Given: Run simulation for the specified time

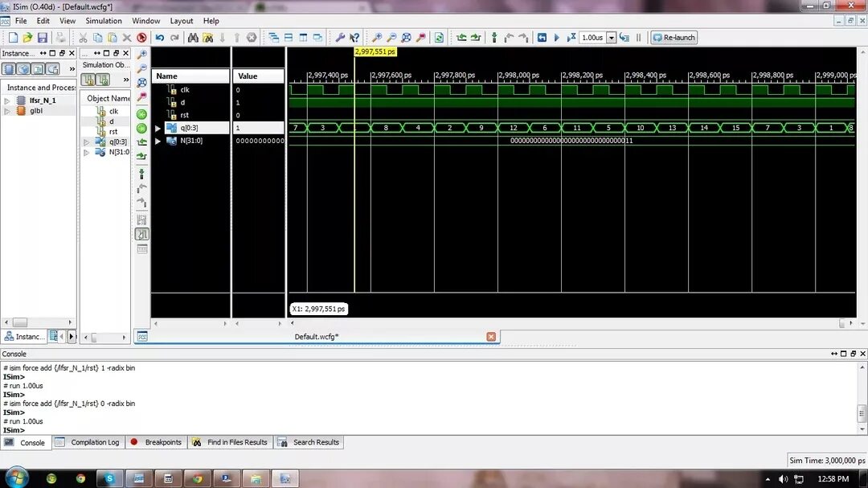Looking at the screenshot, I should (571, 38).
